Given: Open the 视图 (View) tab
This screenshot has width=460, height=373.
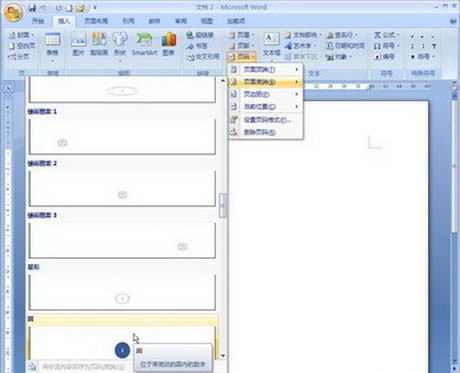Looking at the screenshot, I should tap(207, 21).
